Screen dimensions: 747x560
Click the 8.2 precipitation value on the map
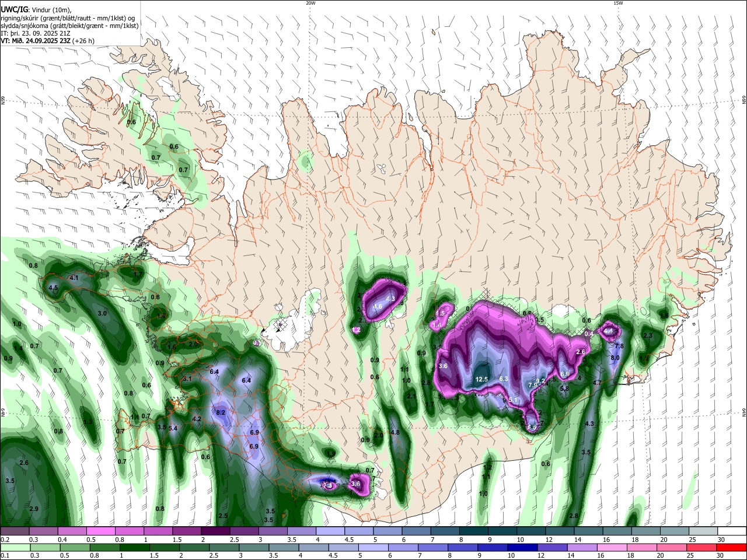(221, 412)
